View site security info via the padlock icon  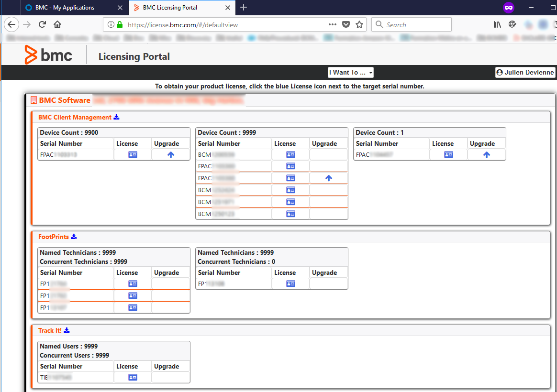120,24
